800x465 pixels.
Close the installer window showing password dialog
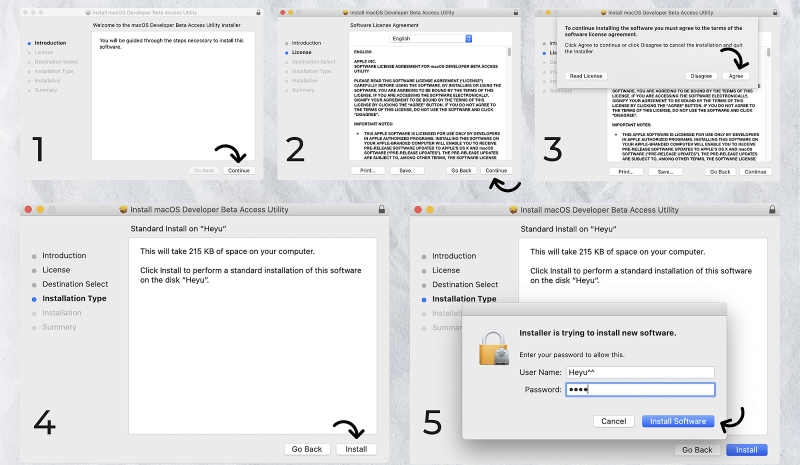(x=418, y=210)
